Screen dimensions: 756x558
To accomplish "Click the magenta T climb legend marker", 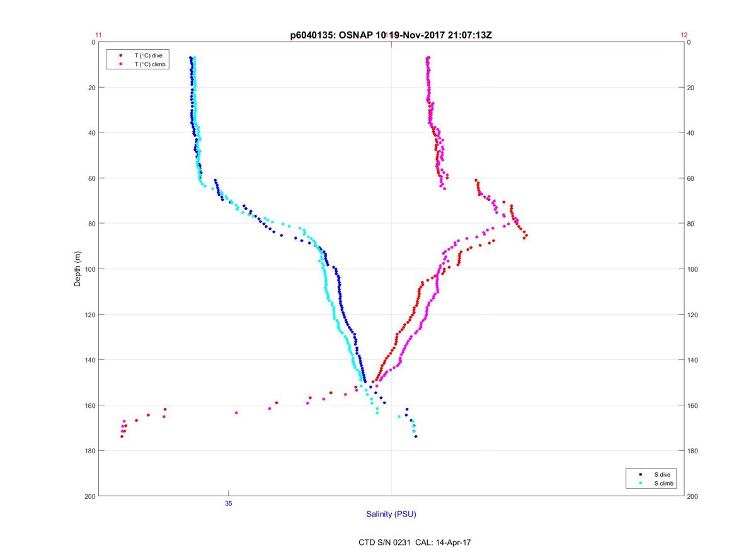I will 120,64.
